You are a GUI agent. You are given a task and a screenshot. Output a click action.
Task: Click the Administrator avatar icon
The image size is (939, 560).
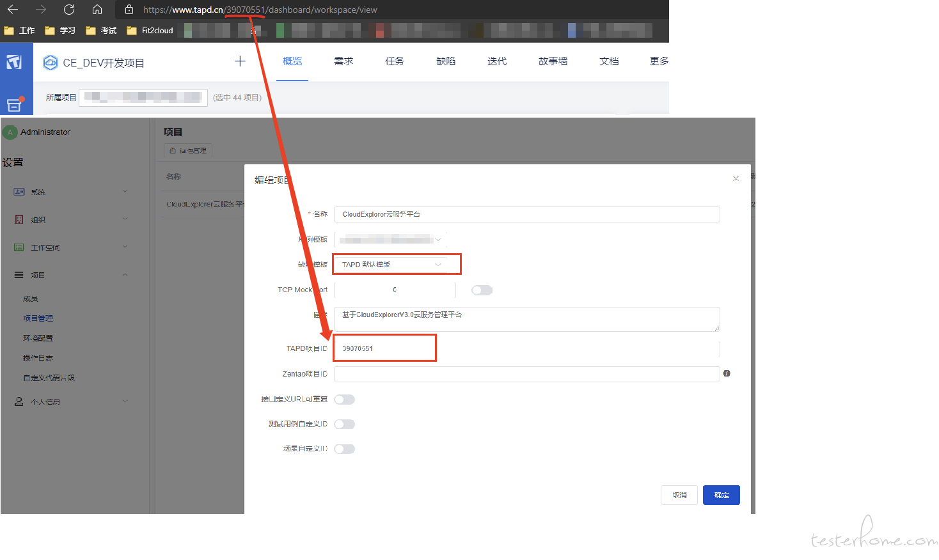point(10,132)
